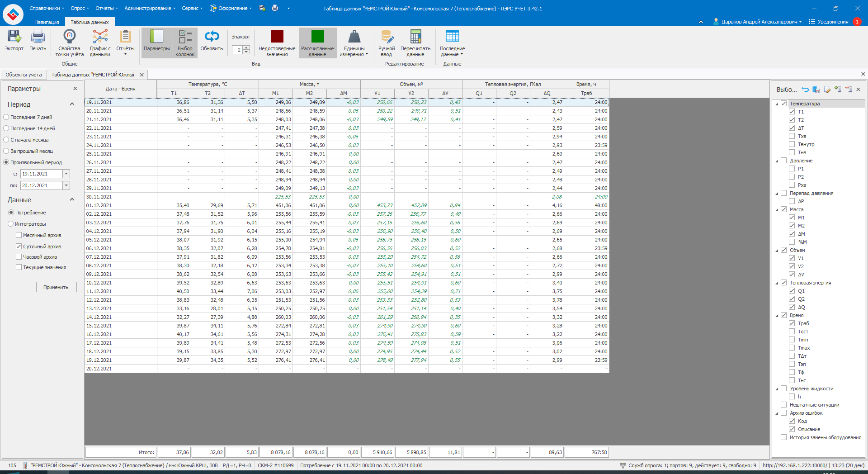Open Свойства точки учёта
868x474 pixels.
point(69,43)
